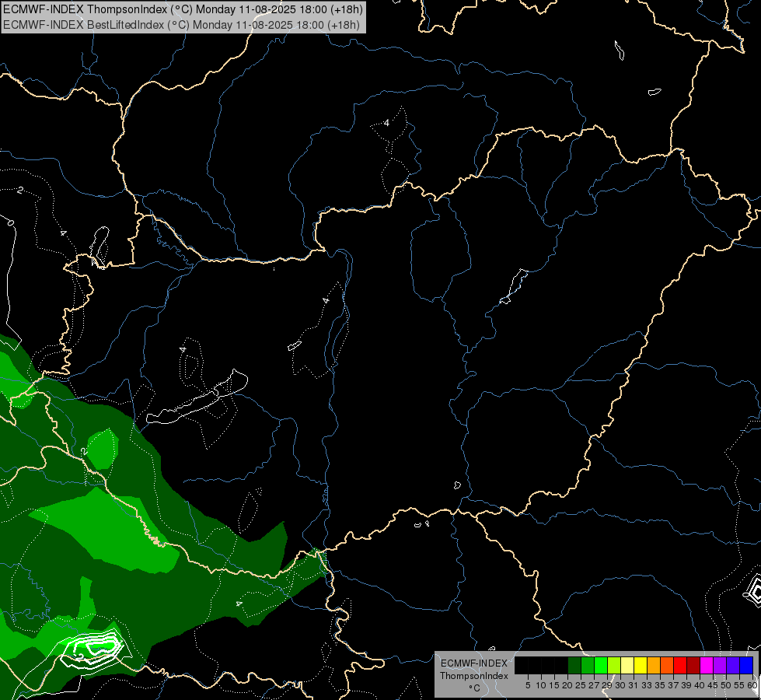Pick the lime 29–30 legend swatch

click(614, 665)
